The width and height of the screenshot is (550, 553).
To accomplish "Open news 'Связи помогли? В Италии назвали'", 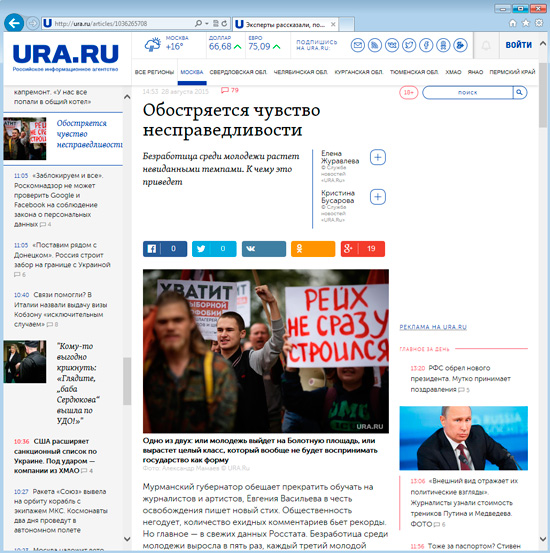I will 60,309.
